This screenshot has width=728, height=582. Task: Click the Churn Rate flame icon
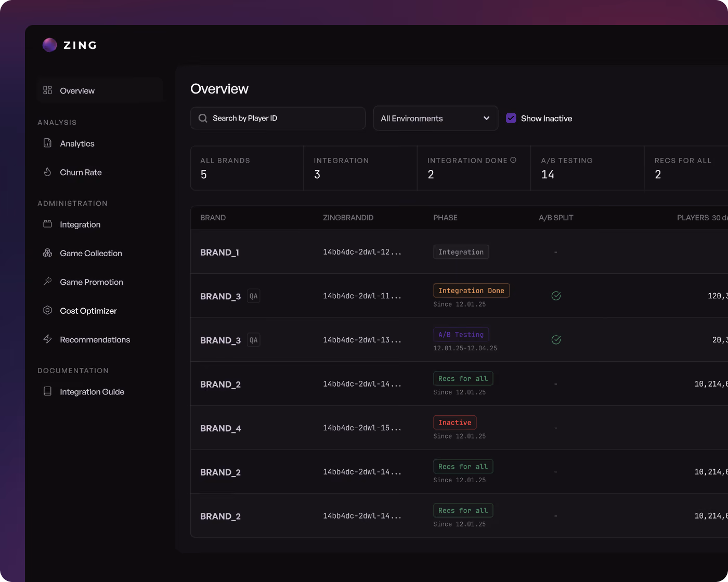[47, 172]
